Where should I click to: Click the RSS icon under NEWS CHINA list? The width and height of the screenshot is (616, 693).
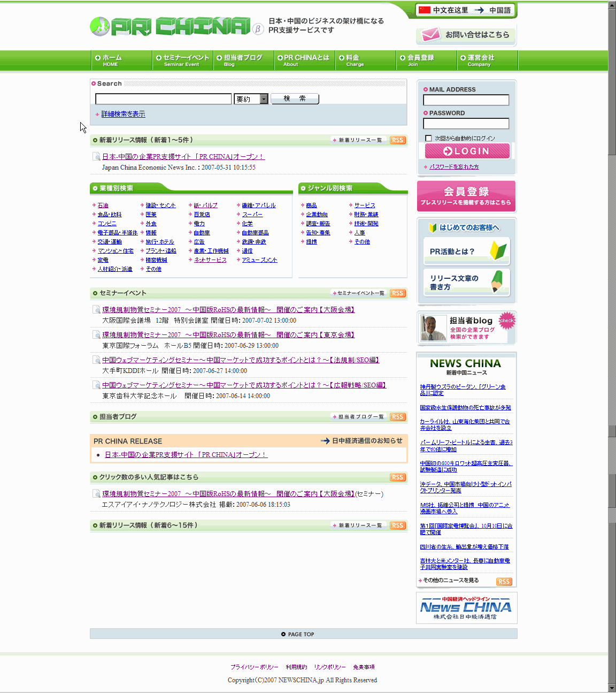tap(504, 582)
